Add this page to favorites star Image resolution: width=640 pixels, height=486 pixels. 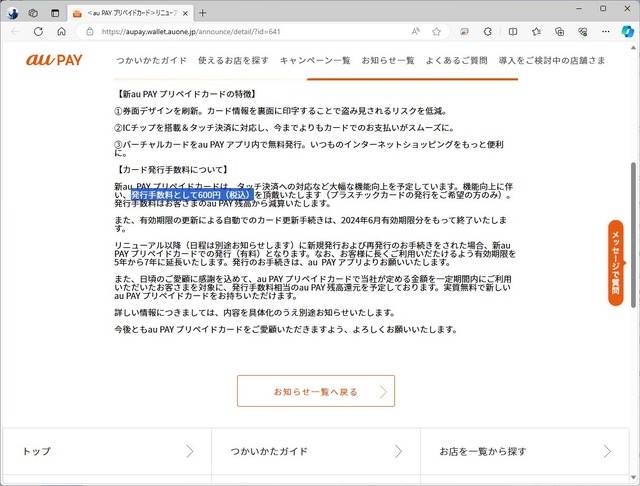click(x=436, y=31)
